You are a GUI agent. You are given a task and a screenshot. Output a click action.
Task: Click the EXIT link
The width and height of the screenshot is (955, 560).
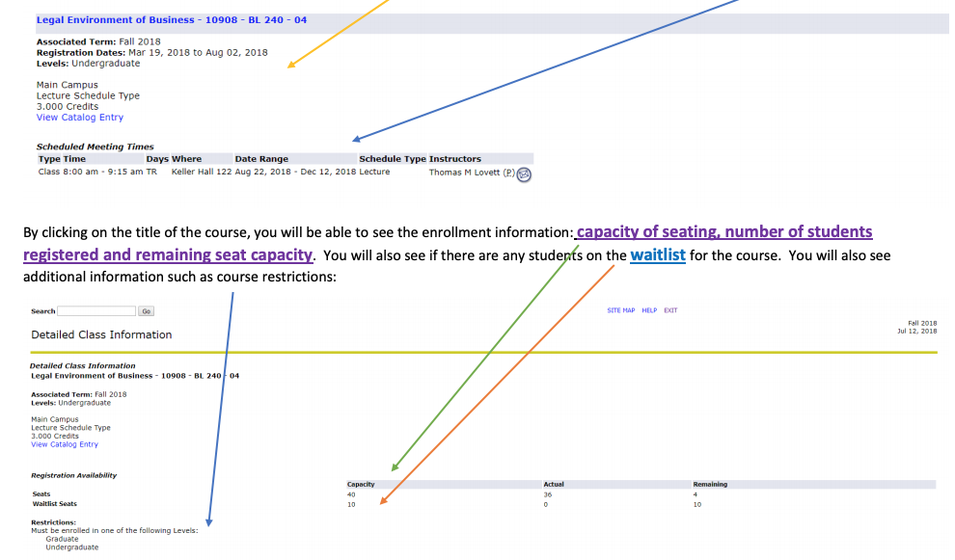pos(670,310)
